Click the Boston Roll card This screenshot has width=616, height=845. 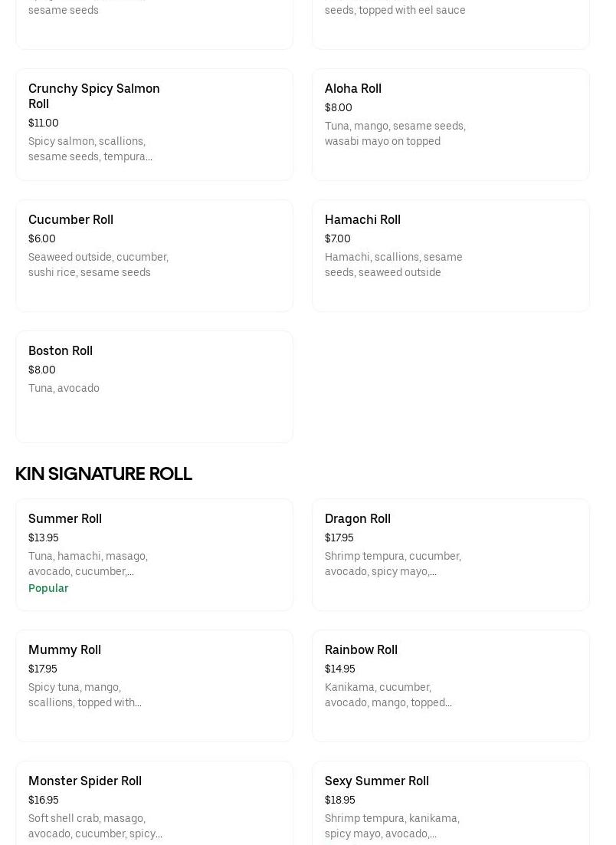click(154, 386)
